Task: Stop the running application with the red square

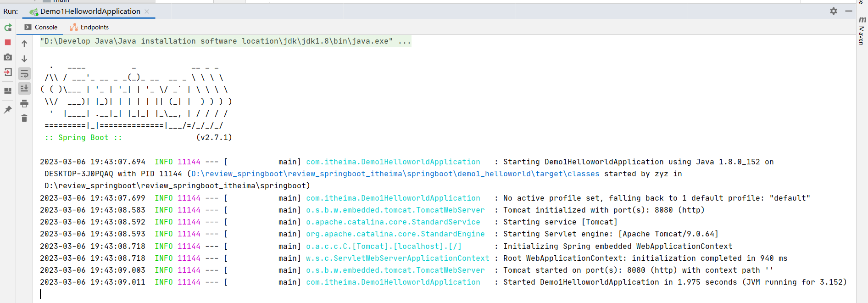Action: 8,42
